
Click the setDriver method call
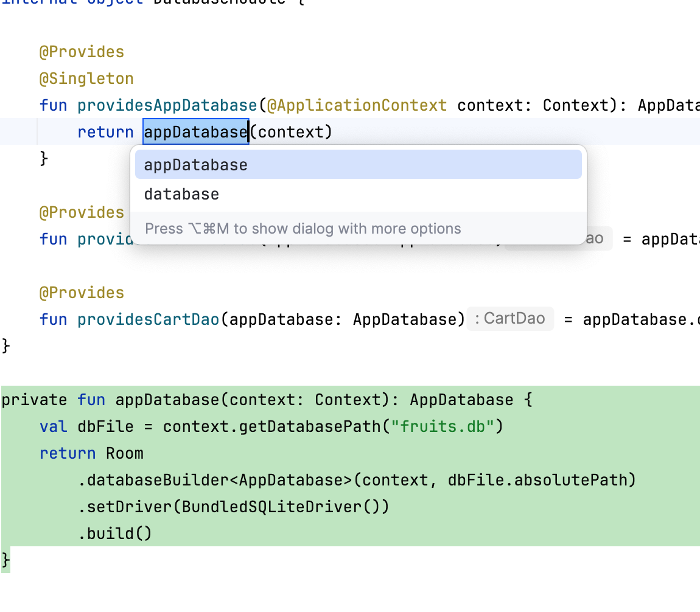[129, 507]
